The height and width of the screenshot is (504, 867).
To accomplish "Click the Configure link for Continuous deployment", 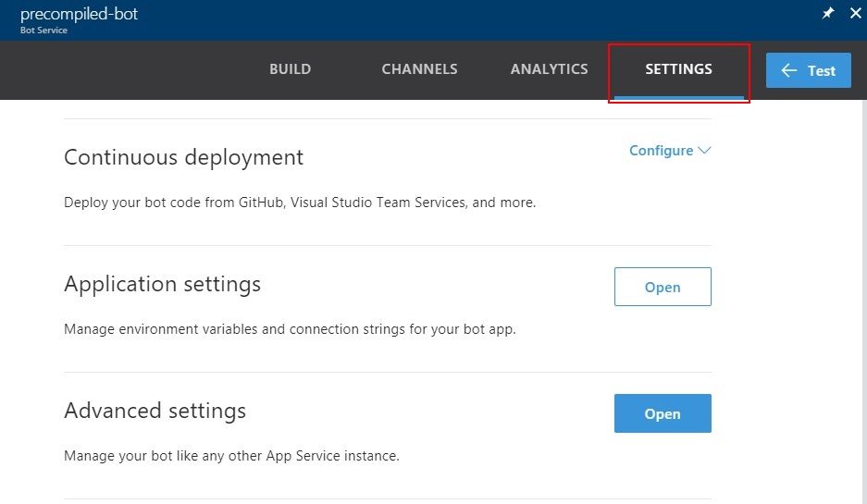I will pos(661,151).
